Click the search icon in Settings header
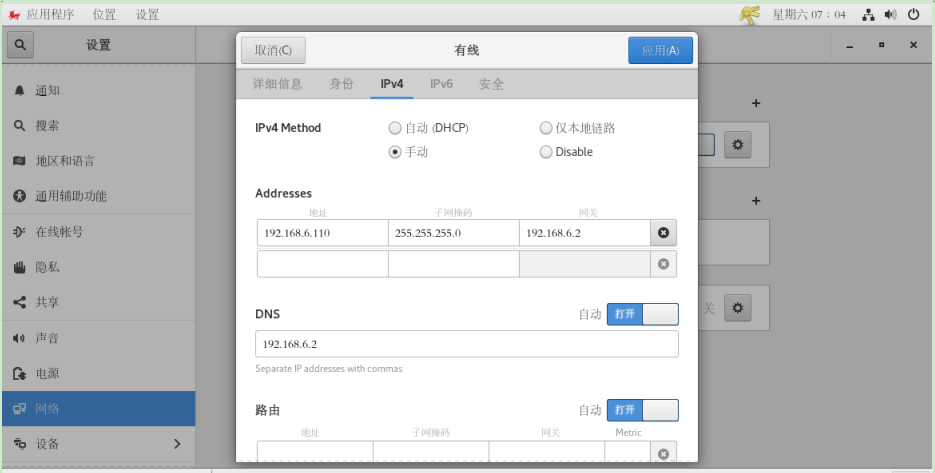 (20, 46)
